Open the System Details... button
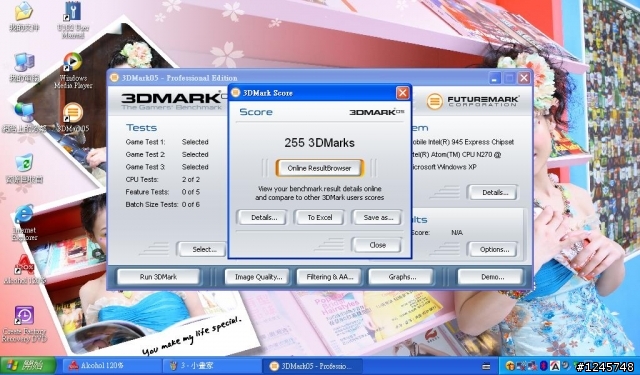 click(494, 193)
